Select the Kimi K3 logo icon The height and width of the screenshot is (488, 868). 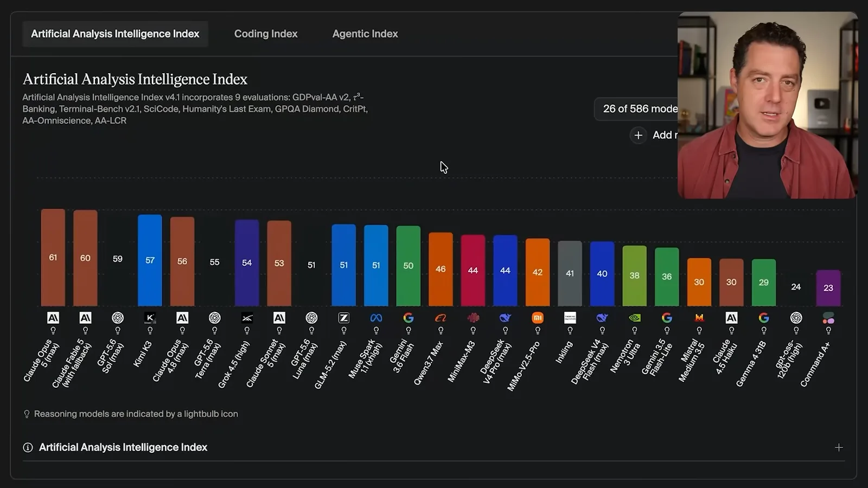pos(150,318)
